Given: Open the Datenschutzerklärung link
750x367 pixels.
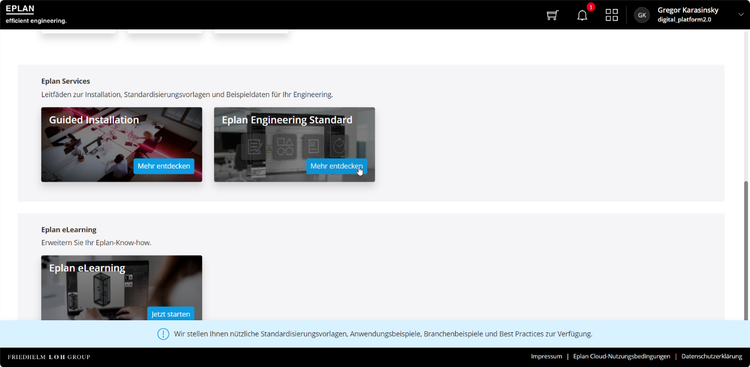Looking at the screenshot, I should 712,356.
